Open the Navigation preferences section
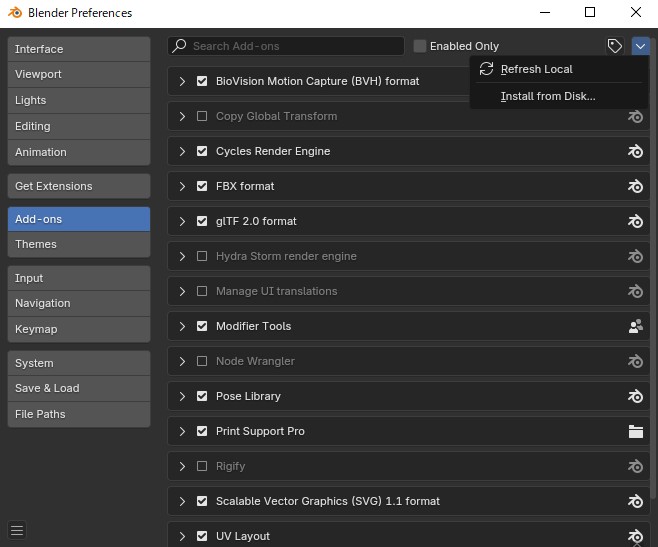 click(x=79, y=303)
